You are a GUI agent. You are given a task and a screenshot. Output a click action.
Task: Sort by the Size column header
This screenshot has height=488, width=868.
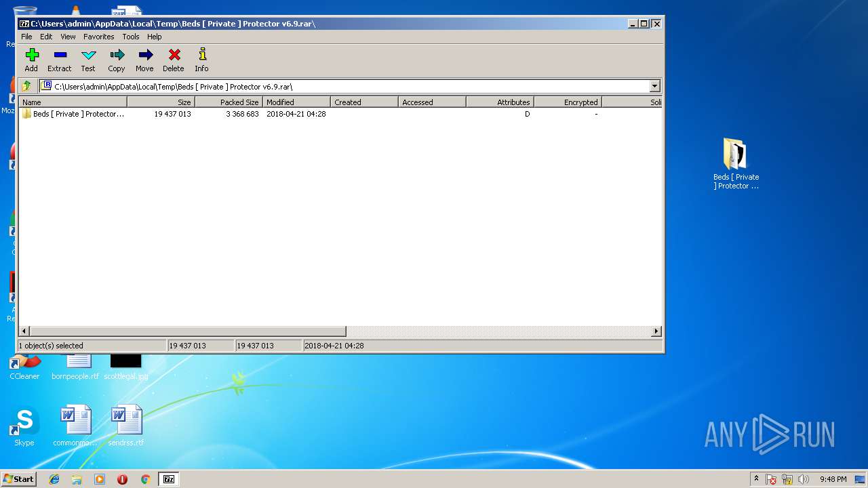(161, 102)
